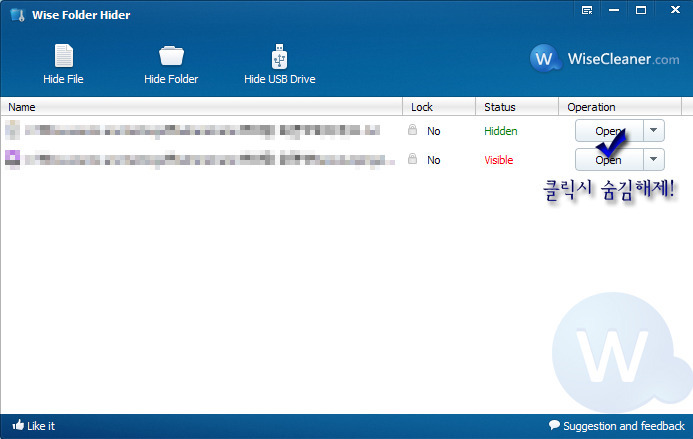This screenshot has height=439, width=693.
Task: Open the WiseCleaner.com logo link
Action: pyautogui.click(x=605, y=58)
